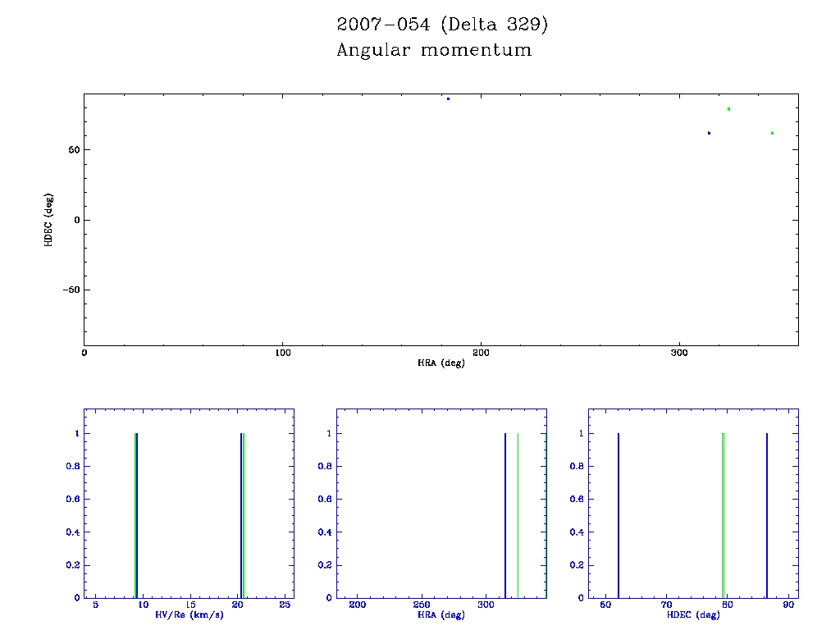Select the blue bar near 62 in HDEC histogram
Screen dimensions: 840x630
pyautogui.click(x=618, y=515)
